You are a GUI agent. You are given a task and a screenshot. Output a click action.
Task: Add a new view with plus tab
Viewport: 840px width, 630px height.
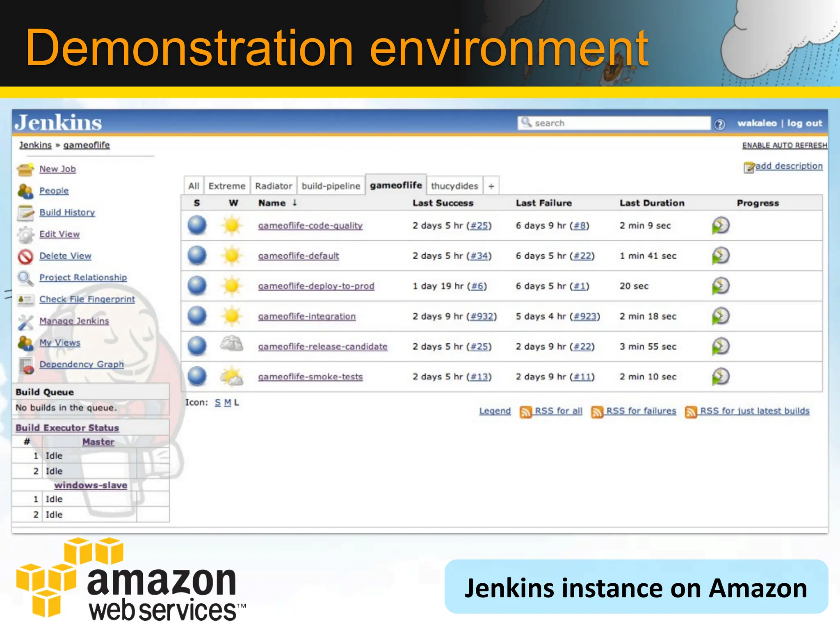click(x=491, y=186)
